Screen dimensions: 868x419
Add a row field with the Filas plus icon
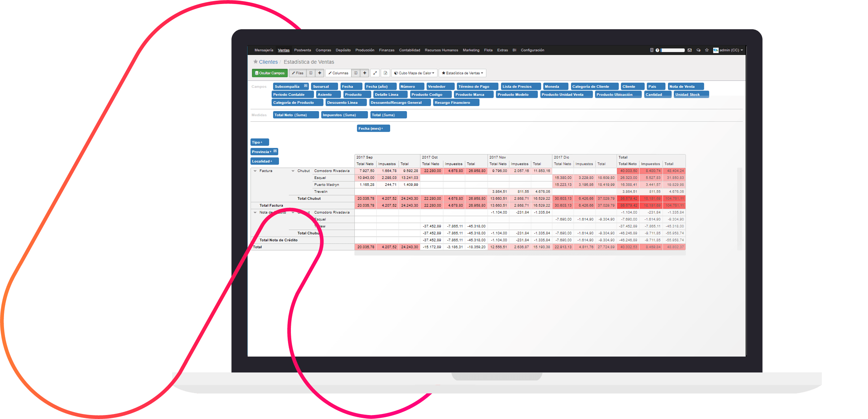click(x=320, y=73)
